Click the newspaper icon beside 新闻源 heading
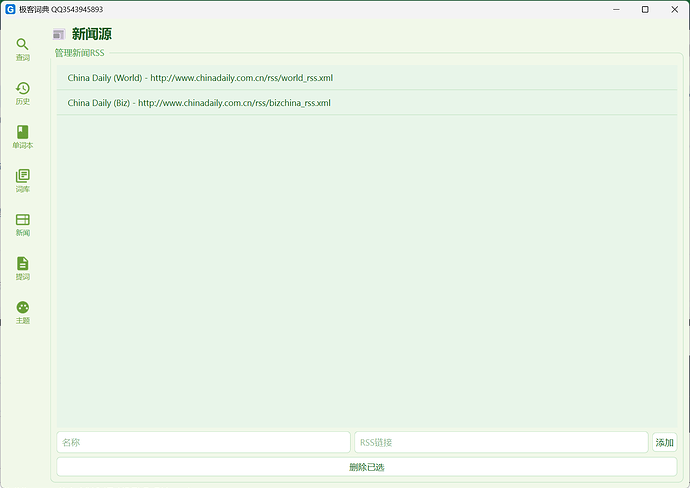This screenshot has width=690, height=488. click(59, 34)
